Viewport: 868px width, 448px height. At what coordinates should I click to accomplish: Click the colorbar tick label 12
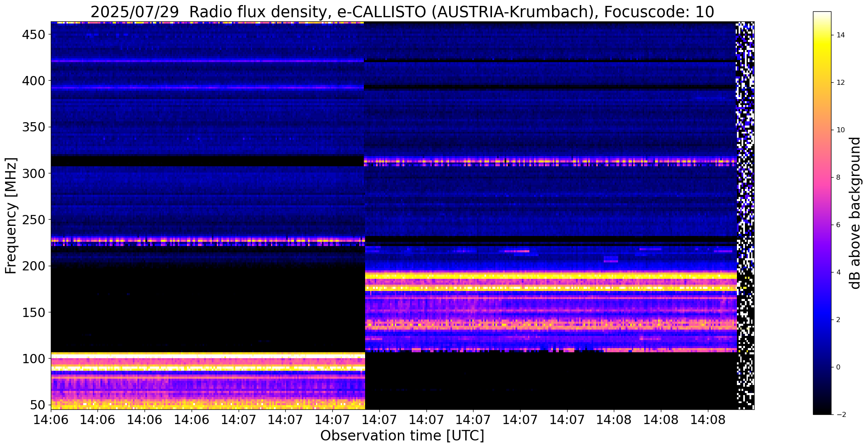click(x=841, y=83)
